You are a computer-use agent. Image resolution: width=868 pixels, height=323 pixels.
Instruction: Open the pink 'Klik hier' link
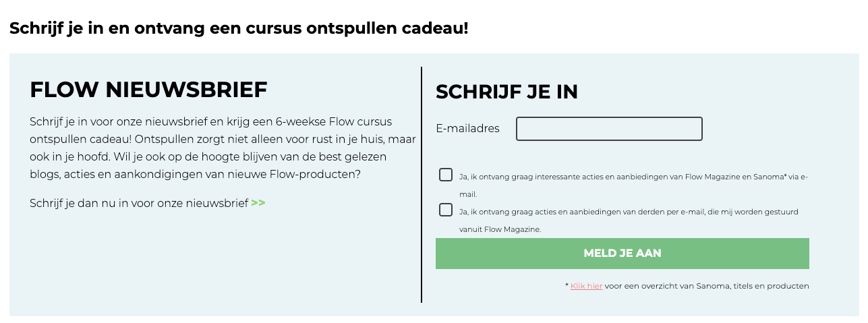click(x=586, y=286)
